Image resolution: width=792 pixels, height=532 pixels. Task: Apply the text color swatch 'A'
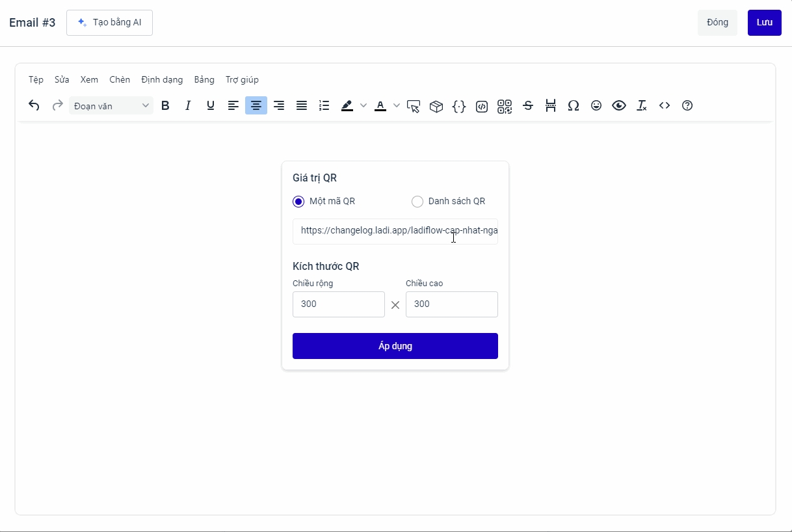(380, 105)
